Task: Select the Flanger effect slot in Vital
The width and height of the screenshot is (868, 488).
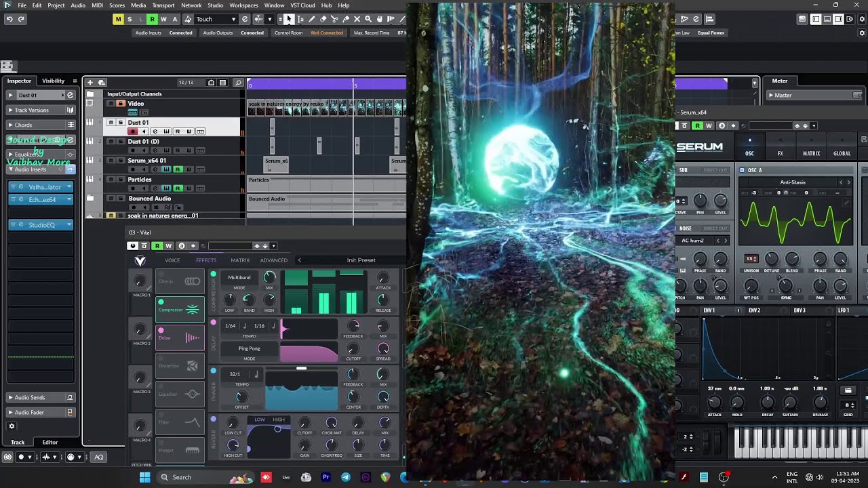Action: pyautogui.click(x=180, y=450)
